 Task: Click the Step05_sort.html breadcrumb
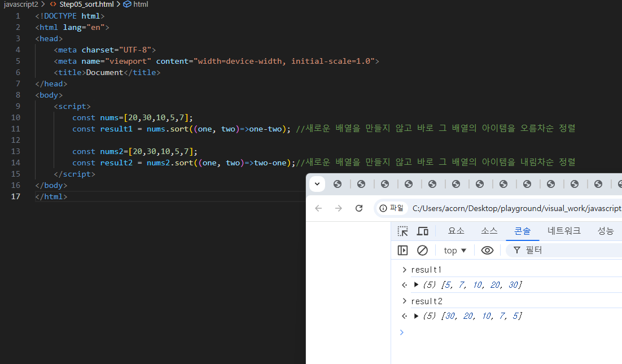[x=86, y=5]
